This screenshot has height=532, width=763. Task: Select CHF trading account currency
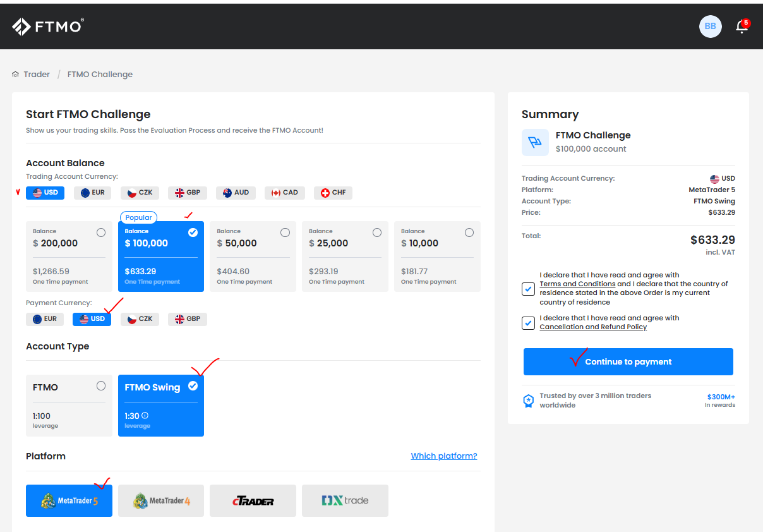coord(333,193)
